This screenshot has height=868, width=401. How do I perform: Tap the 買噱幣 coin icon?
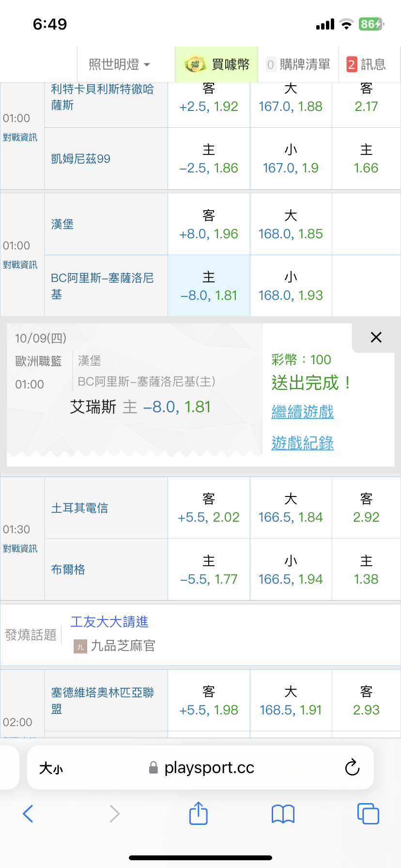point(195,64)
